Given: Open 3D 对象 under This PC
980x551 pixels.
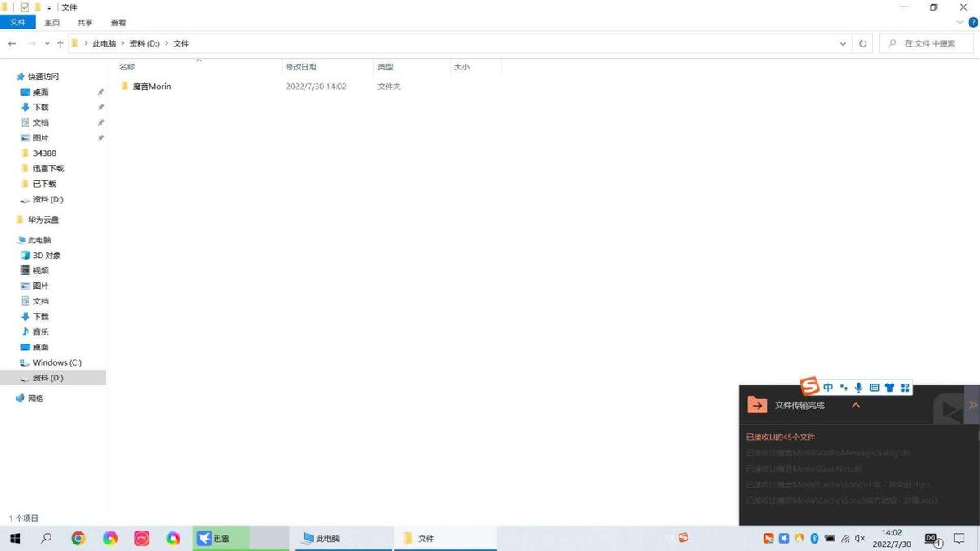Looking at the screenshot, I should (46, 255).
